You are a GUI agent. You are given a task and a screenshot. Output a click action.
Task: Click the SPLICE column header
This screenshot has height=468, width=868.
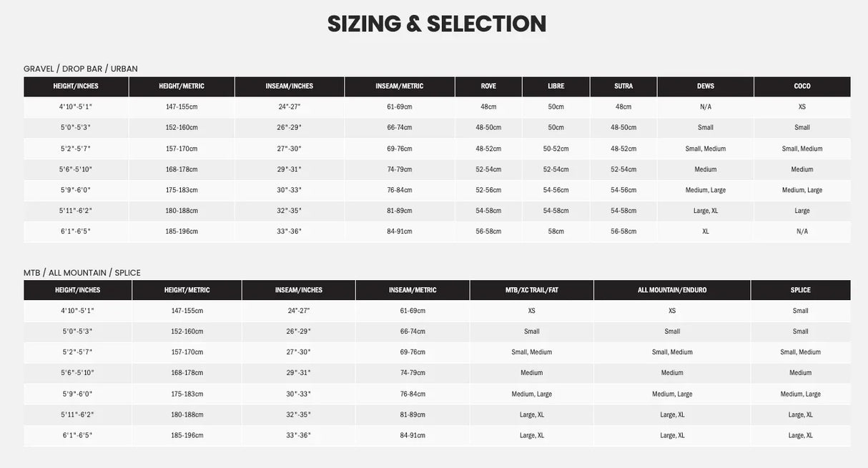click(x=801, y=290)
